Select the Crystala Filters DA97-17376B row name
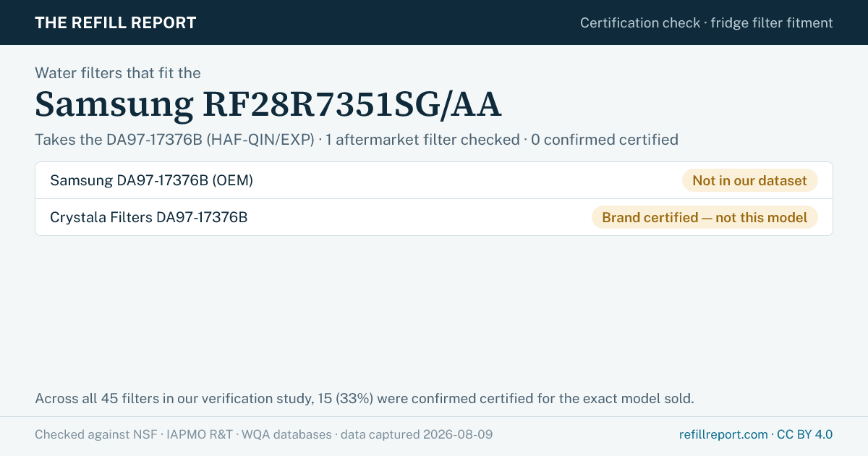This screenshot has height=456, width=868. [x=148, y=217]
